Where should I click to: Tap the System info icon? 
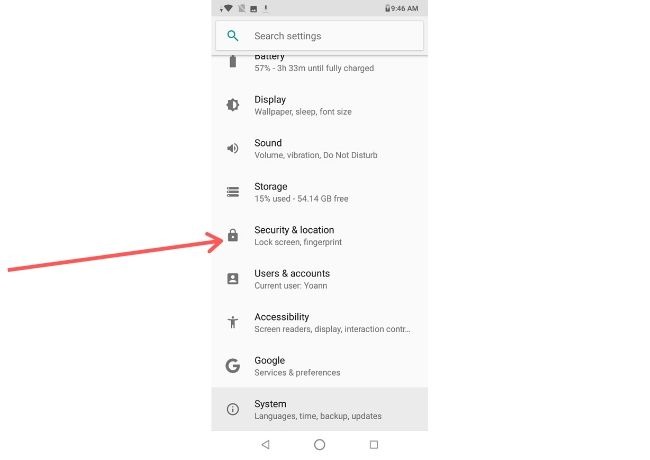(x=233, y=409)
